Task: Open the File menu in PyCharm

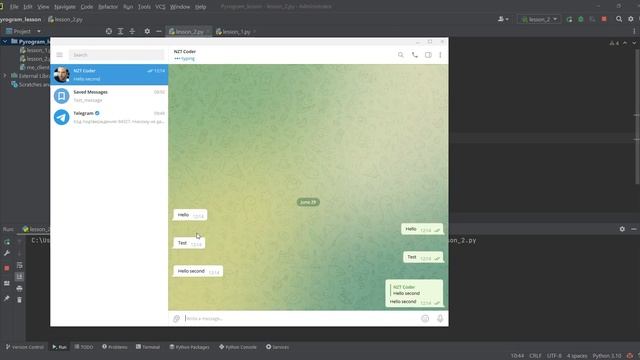Action: [14, 7]
